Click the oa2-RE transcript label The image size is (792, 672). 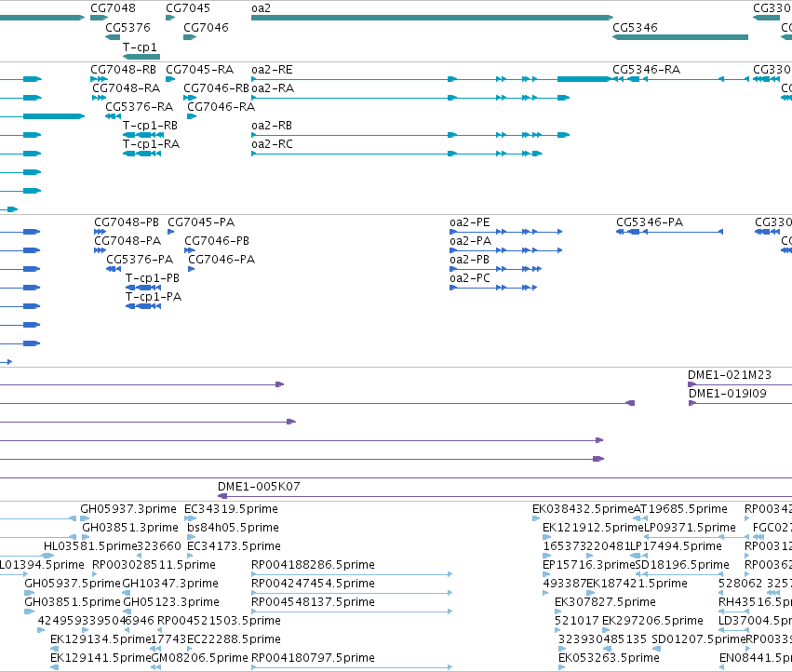coord(273,70)
